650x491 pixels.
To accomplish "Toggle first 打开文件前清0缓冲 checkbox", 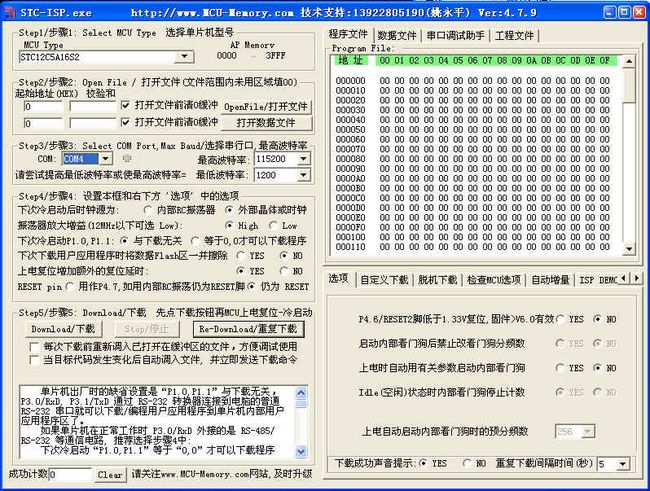I will [126, 105].
